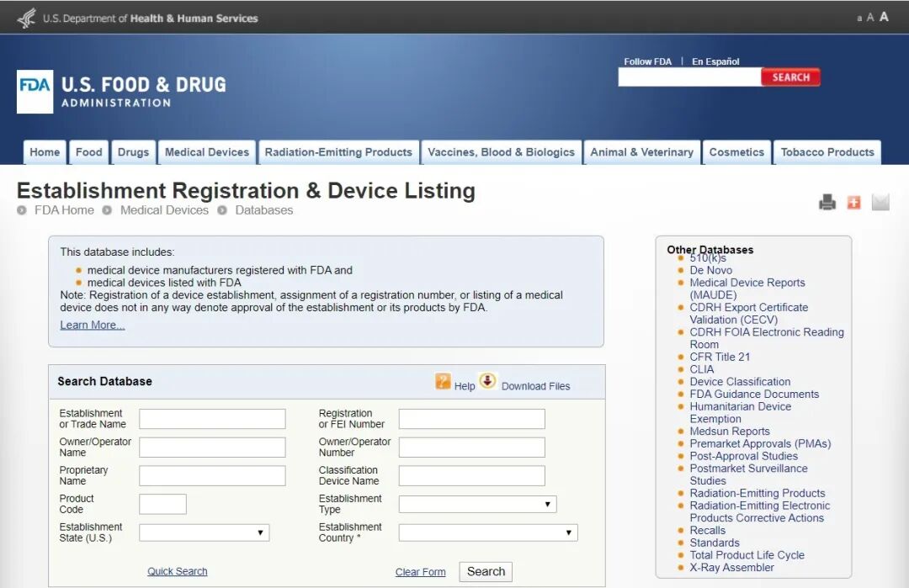Open the Radiation-Emitting Products tab
The width and height of the screenshot is (909, 588).
click(338, 152)
